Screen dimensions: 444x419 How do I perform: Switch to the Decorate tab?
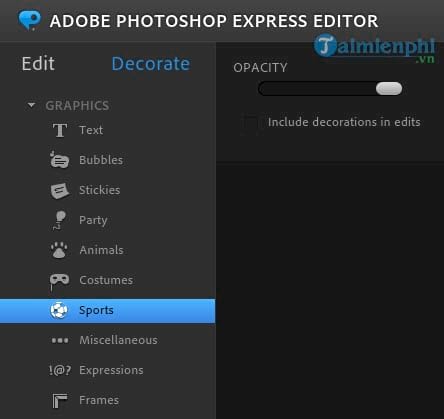point(151,64)
